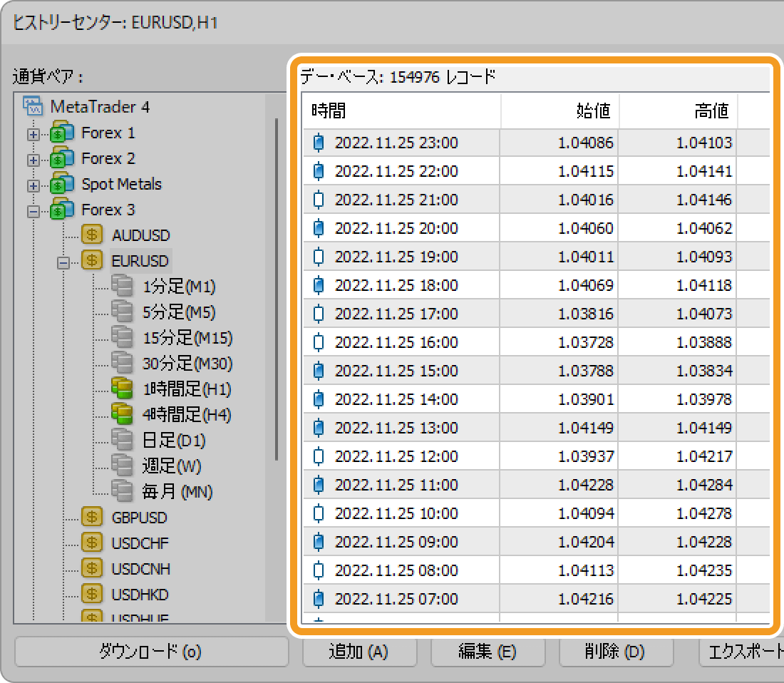
Task: Select the 1分足(M1) timeframe label
Action: (179, 286)
